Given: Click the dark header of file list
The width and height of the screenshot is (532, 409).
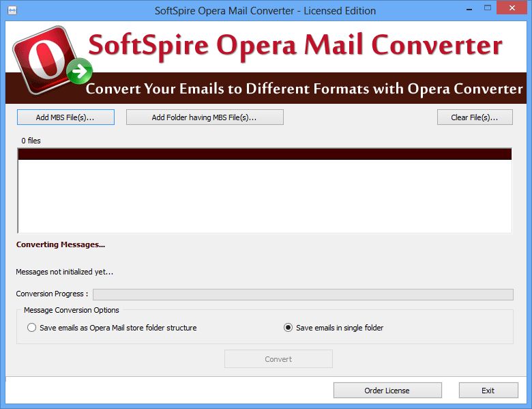Looking at the screenshot, I should (x=265, y=154).
